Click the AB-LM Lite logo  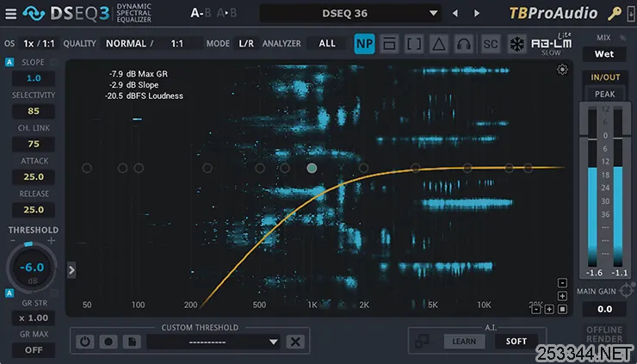pos(551,44)
